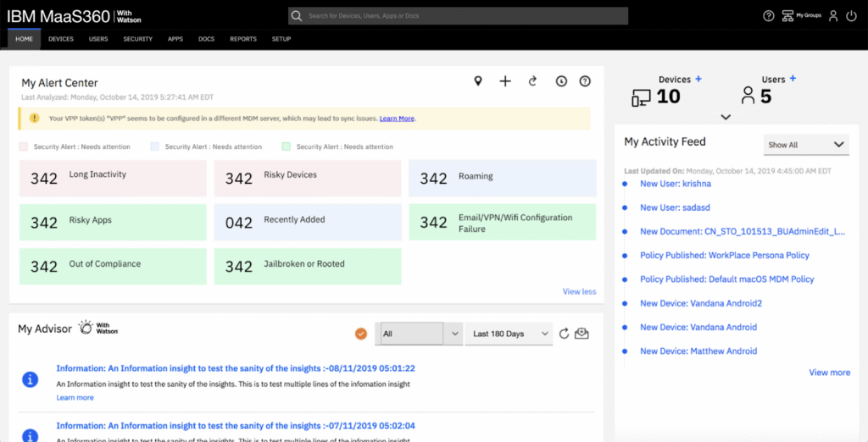The width and height of the screenshot is (868, 442).
Task: Open the Alert Center clock history icon
Action: click(561, 81)
